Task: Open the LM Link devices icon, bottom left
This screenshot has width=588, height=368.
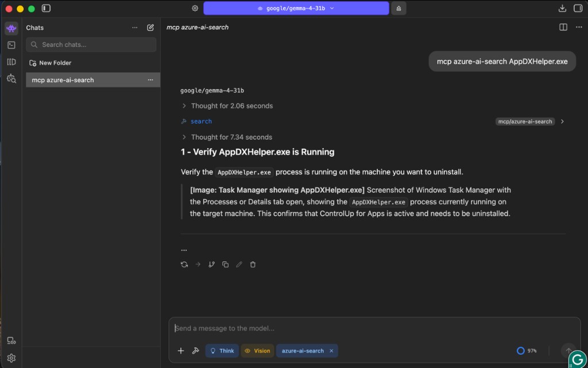Action: click(x=11, y=340)
